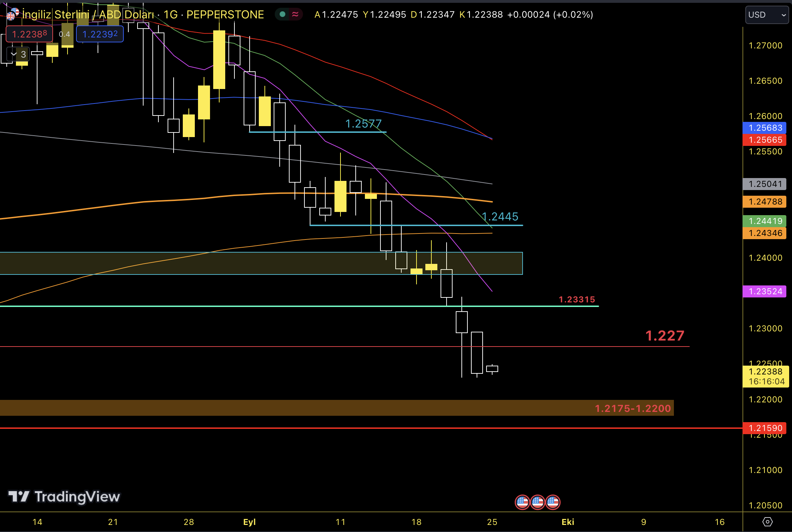
Task: Select the green horizontal line under 1.23315
Action: click(299, 306)
